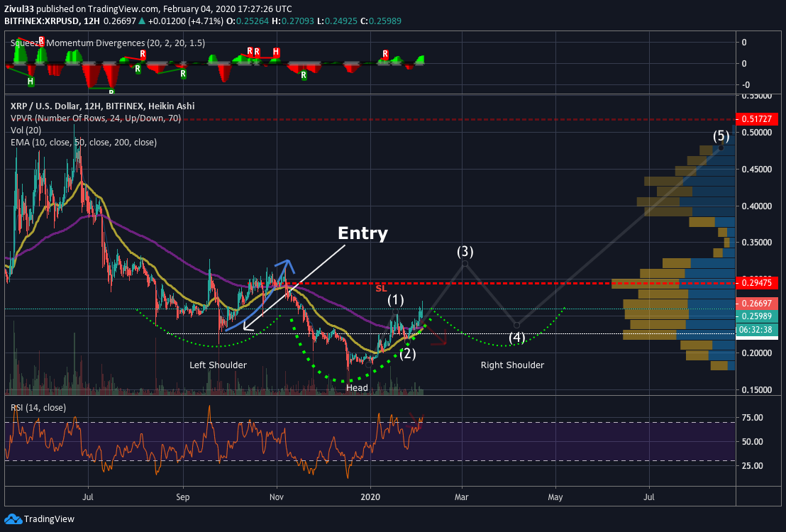This screenshot has height=532, width=786.
Task: Click the 0.25989 green price label
Action: tap(756, 316)
